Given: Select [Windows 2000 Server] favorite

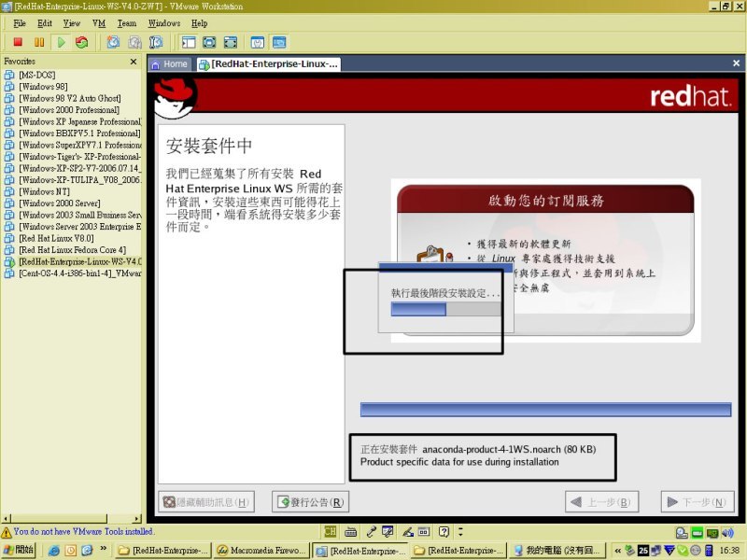Looking at the screenshot, I should 60,203.
